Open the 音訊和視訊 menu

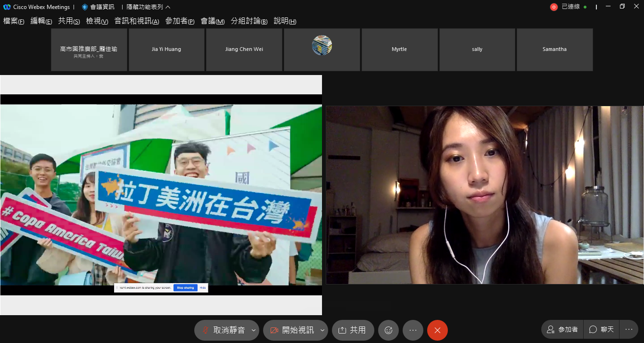coord(137,21)
